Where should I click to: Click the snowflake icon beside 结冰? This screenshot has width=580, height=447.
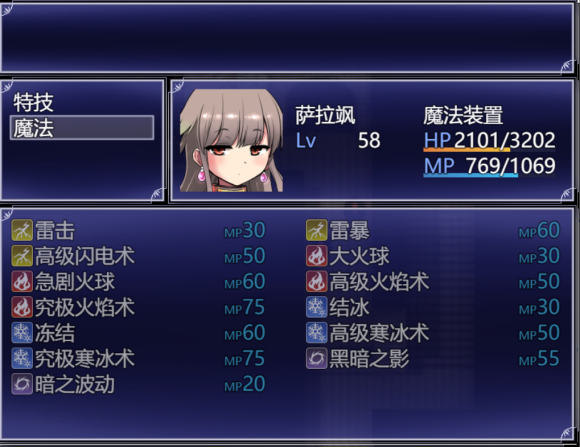317,307
